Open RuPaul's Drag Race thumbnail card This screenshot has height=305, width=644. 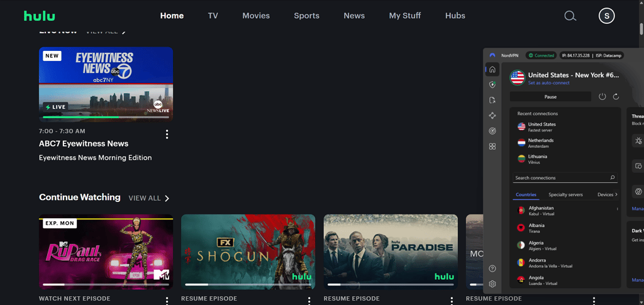(106, 252)
